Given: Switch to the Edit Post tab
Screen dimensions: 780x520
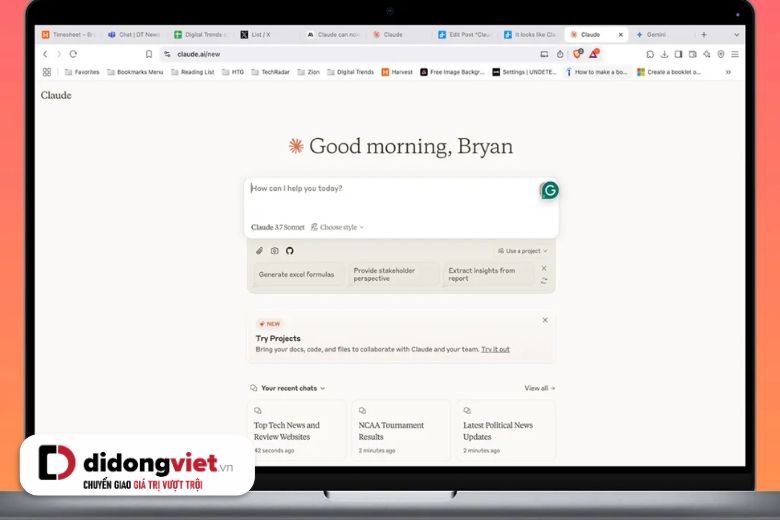Looking at the screenshot, I should click(465, 34).
